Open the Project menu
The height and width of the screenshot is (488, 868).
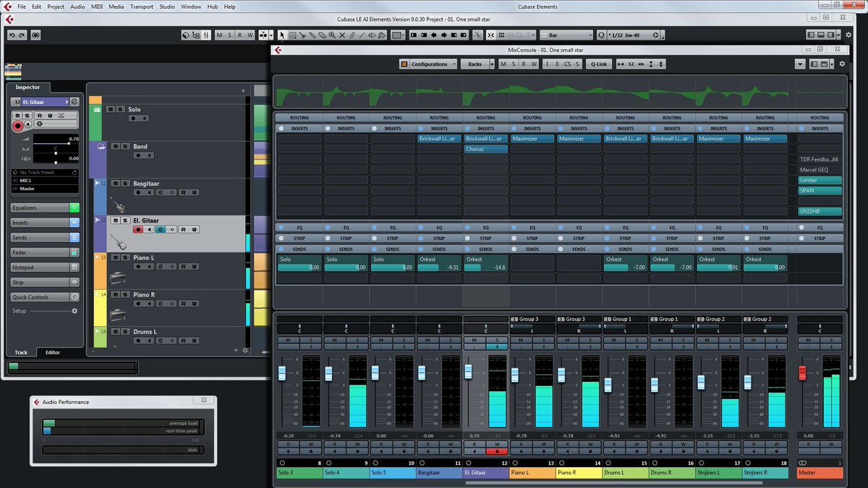coord(56,7)
